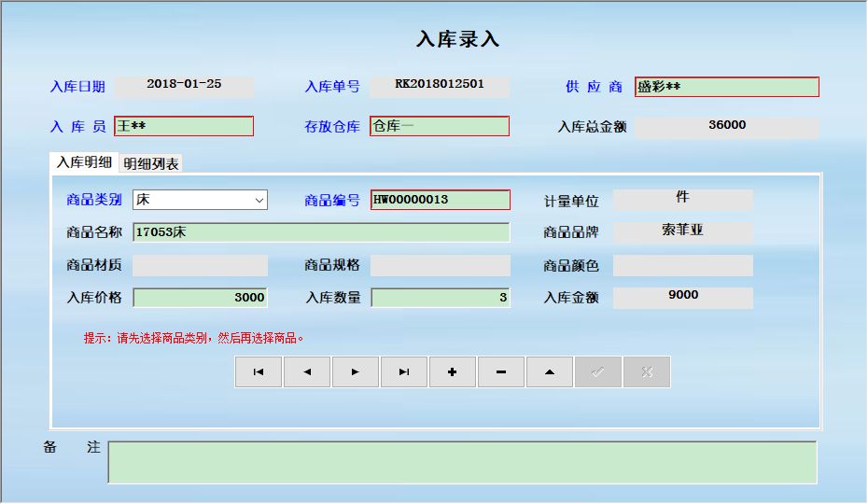Select the 入库明细 tab
Screen dimensions: 868x504
pos(84,161)
